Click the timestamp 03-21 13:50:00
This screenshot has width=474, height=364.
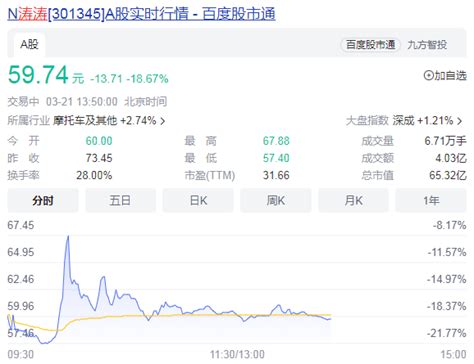82,101
